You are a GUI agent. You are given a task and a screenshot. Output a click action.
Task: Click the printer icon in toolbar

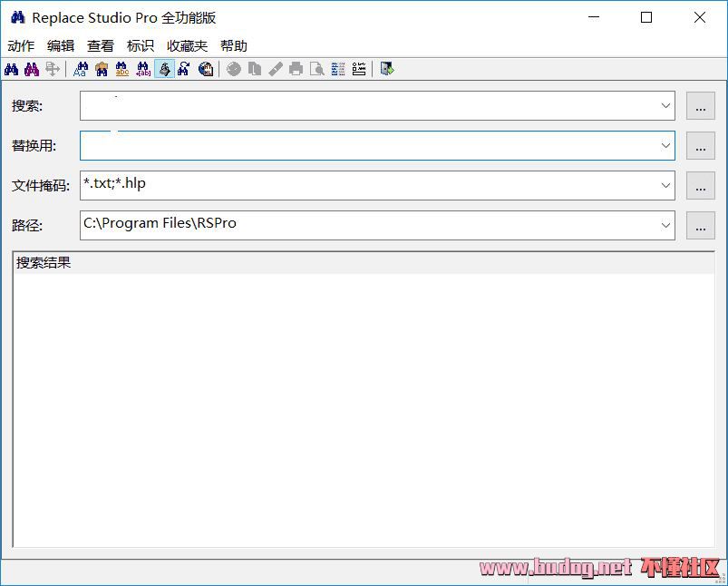click(296, 69)
